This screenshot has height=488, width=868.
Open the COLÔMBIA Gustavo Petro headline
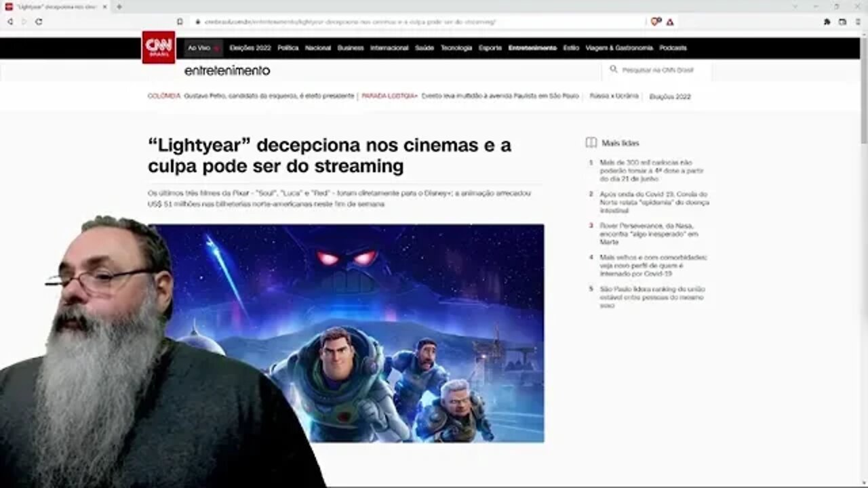(251, 96)
